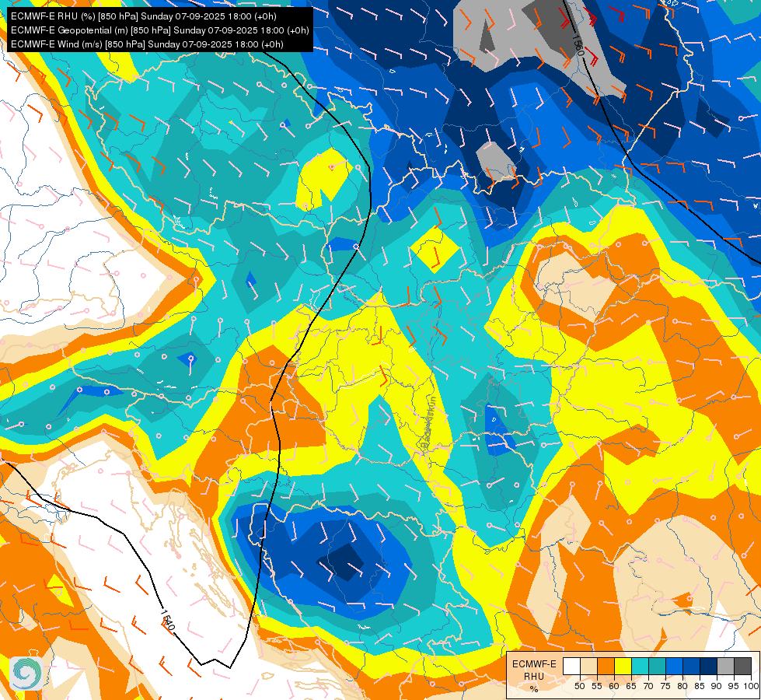761x700 pixels.
Task: Select the ECMWF-E Wind (m/s) title line
Action: 147,44
